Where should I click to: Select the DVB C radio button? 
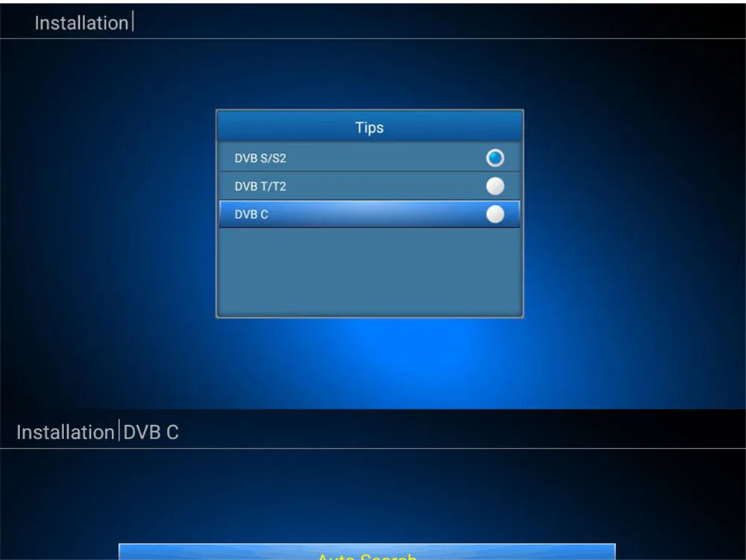495,214
